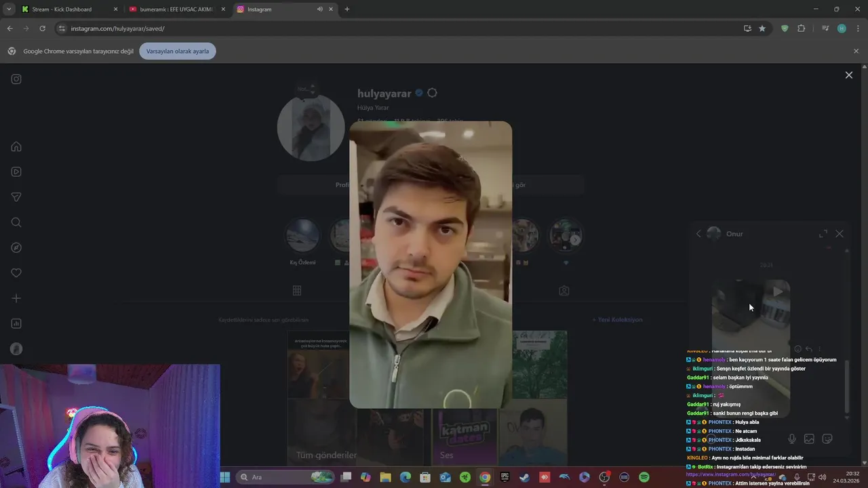Click '+ Yeni Koleksiyon' link
The height and width of the screenshot is (488, 868).
pos(617,319)
